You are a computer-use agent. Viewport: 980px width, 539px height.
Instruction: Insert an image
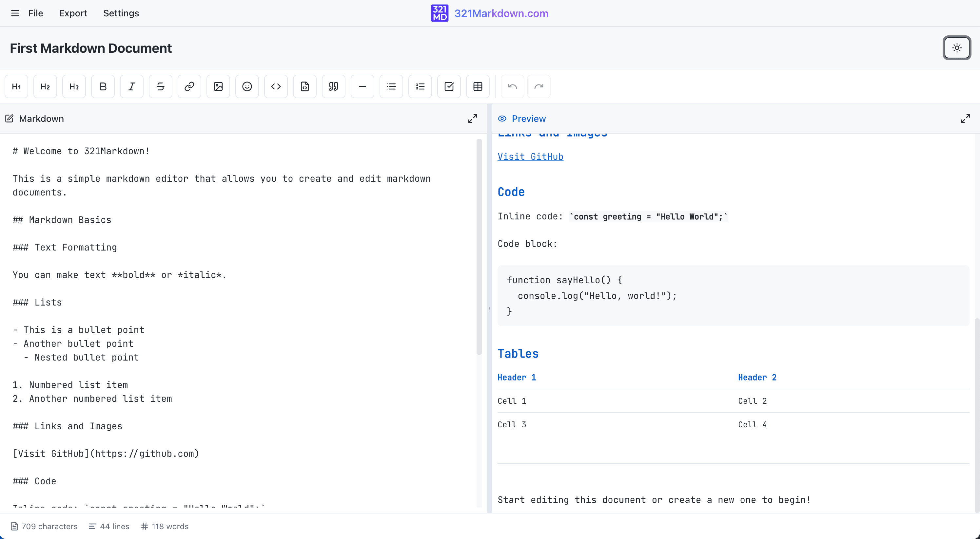tap(218, 87)
